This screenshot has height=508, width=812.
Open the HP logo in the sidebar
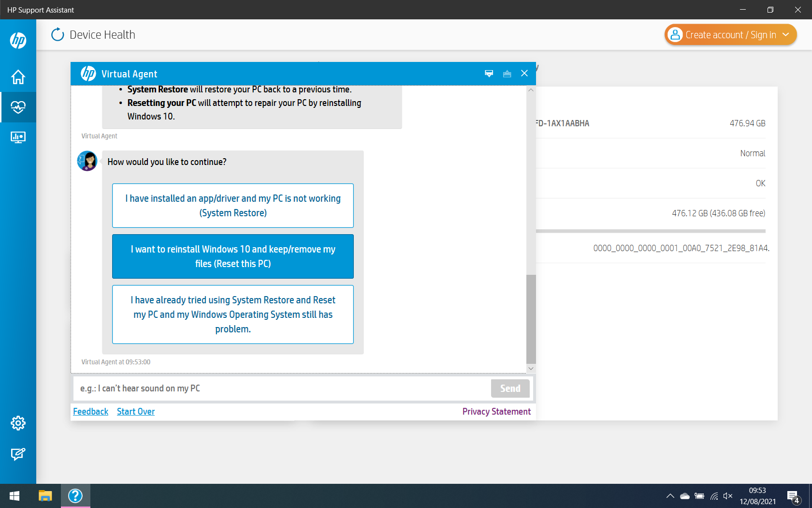tap(18, 41)
